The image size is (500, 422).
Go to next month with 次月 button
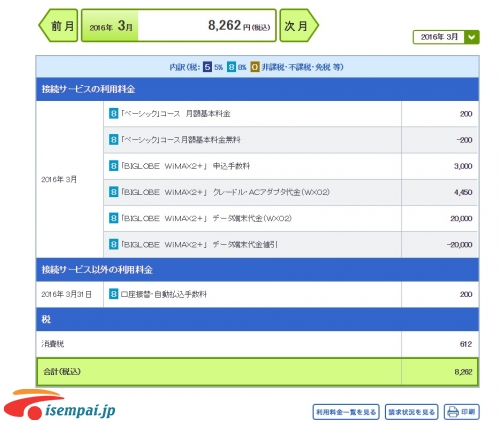[298, 26]
